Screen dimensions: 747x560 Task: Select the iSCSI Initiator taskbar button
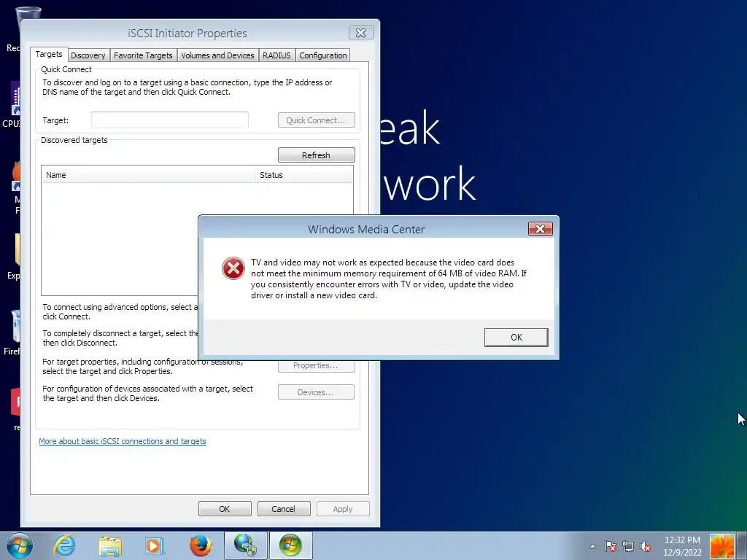pos(245,545)
